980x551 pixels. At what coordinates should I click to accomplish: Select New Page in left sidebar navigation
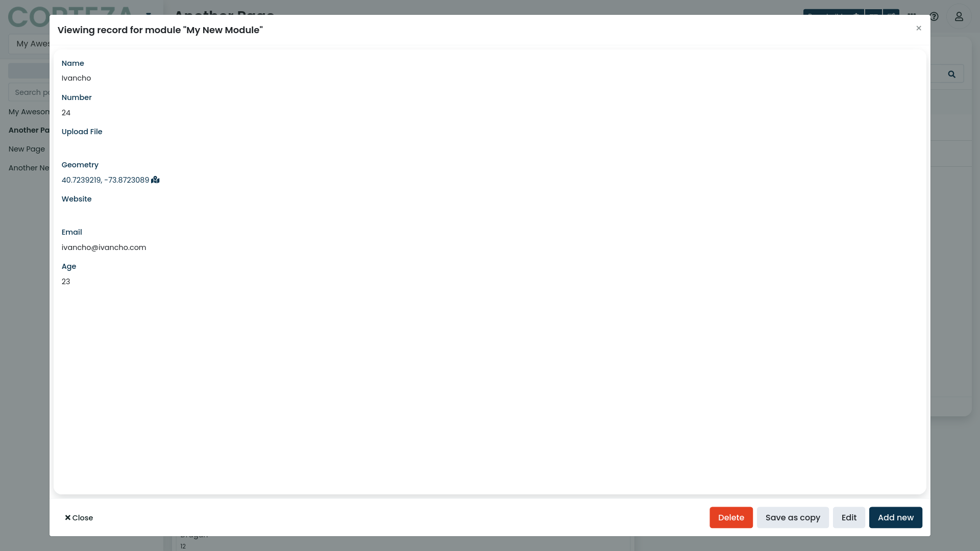[x=26, y=148]
